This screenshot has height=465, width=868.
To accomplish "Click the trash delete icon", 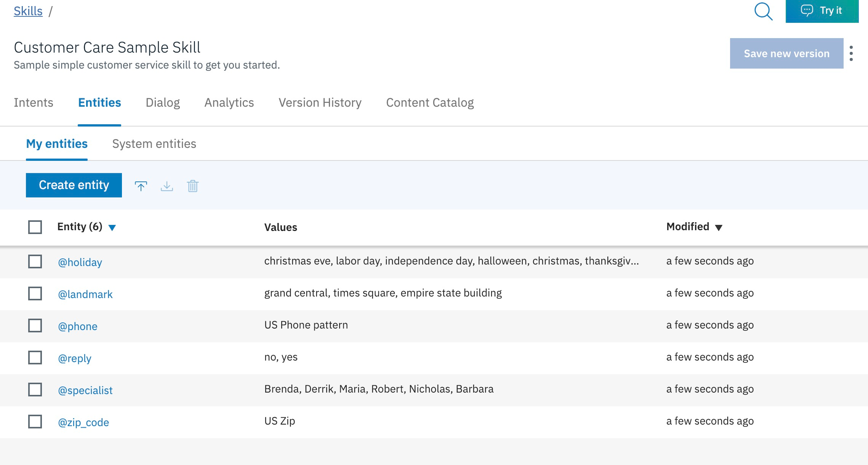I will pos(192,186).
